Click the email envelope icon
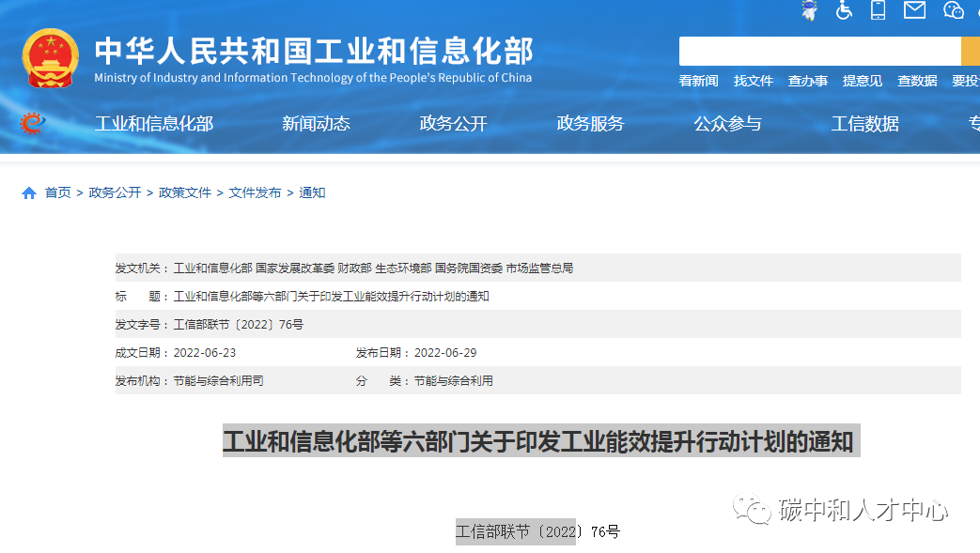 coord(913,11)
